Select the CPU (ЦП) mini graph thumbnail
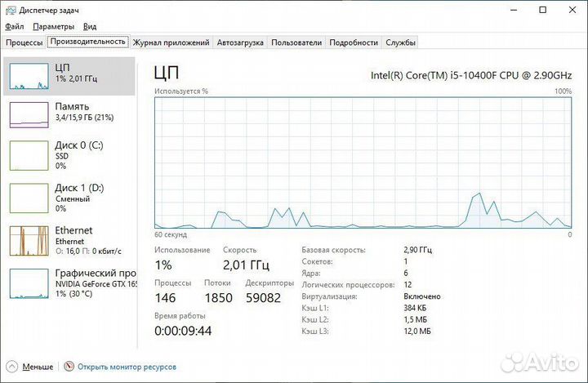 tap(29, 75)
